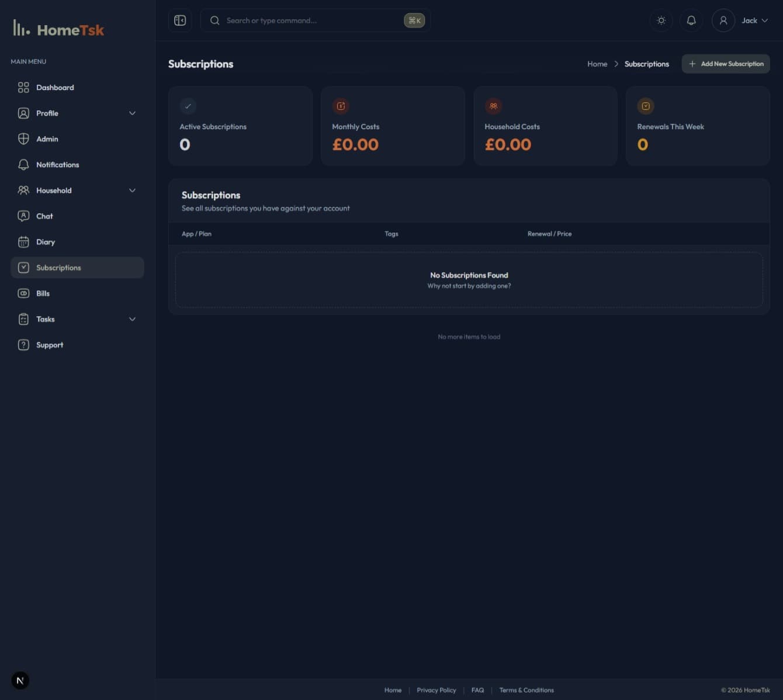783x700 pixels.
Task: Switch theme with the sun icon
Action: [661, 20]
